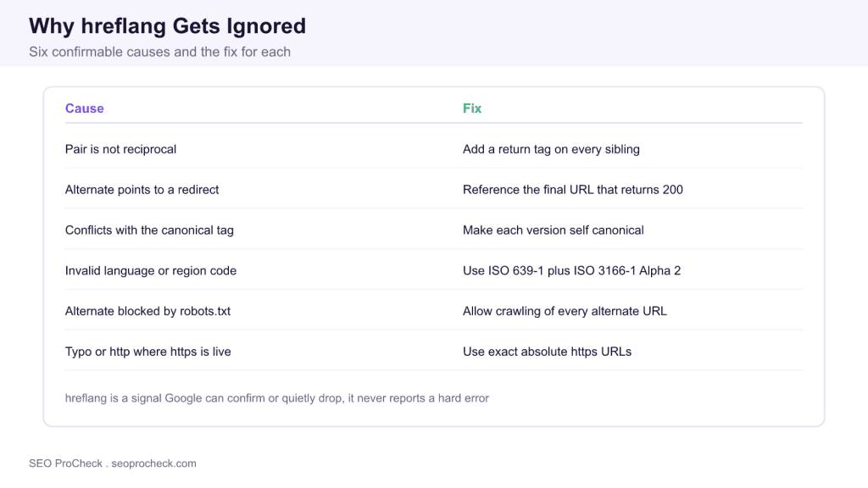Select 'Typo or http where https is live'

pos(147,352)
